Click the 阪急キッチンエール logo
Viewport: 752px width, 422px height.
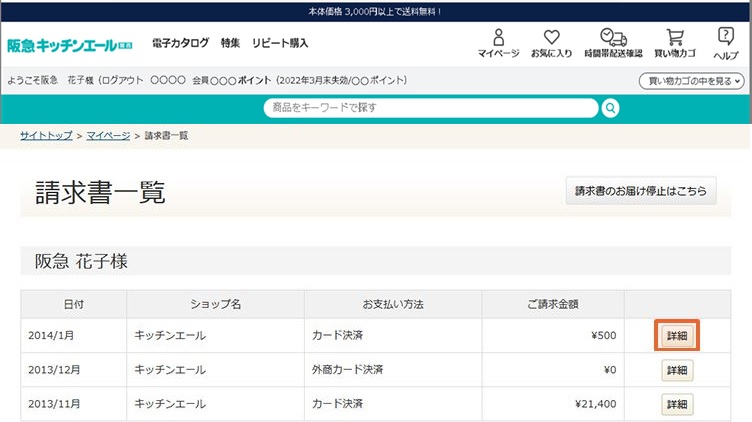click(x=70, y=46)
